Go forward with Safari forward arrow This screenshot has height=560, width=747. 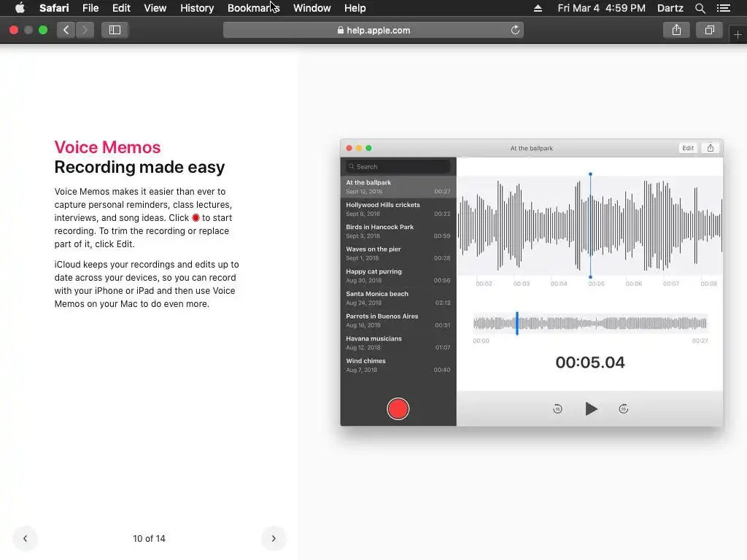point(85,30)
